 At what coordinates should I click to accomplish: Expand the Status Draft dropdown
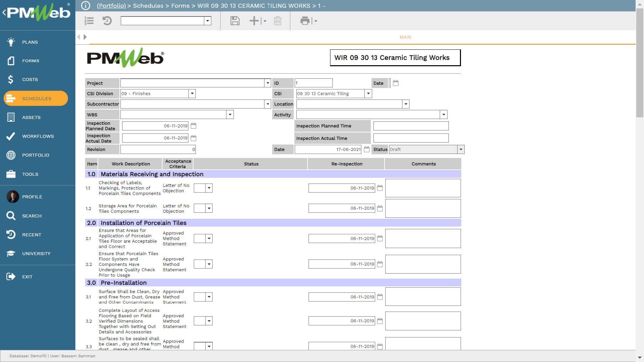pos(461,150)
